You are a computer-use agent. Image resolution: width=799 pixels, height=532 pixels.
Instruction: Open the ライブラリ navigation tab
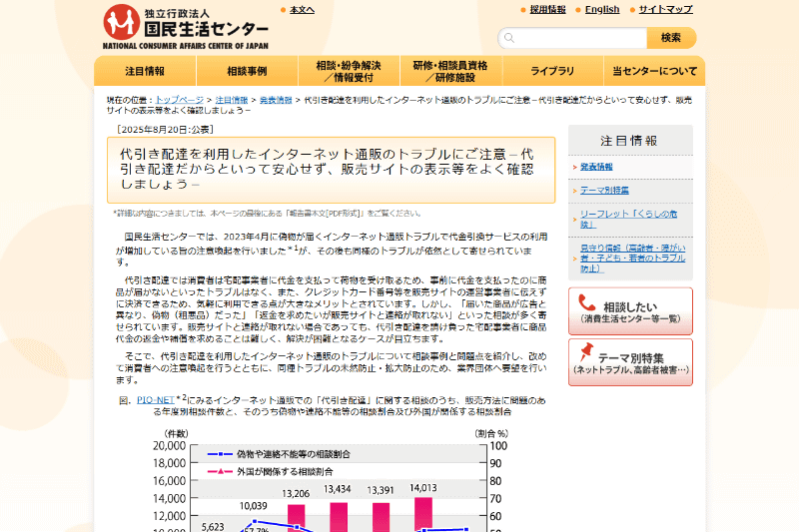coord(553,71)
